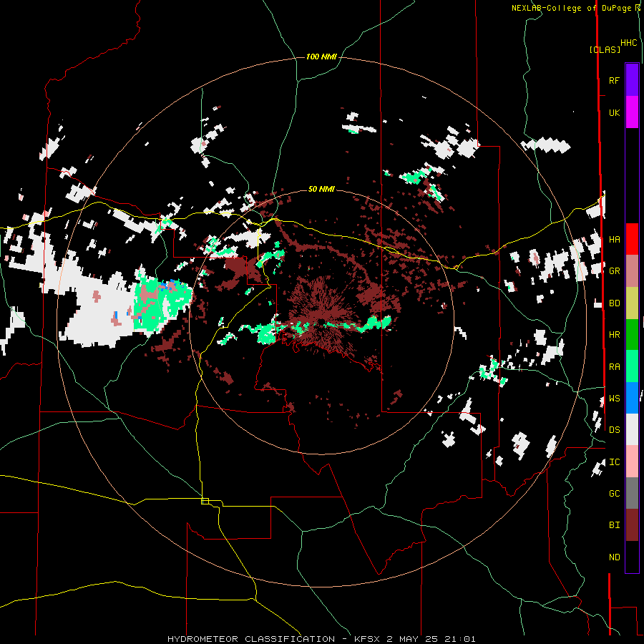Click the IC legend label
This screenshot has width=644, height=644.
614,462
